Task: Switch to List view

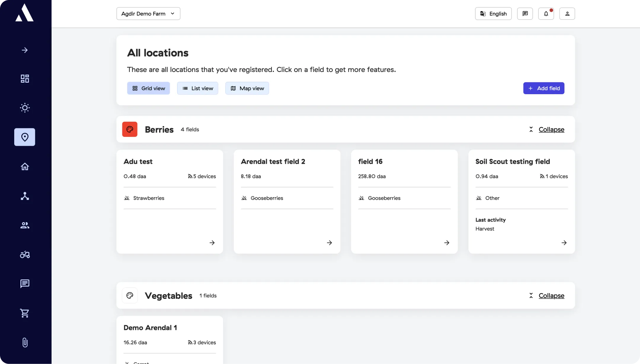Action: tap(198, 88)
